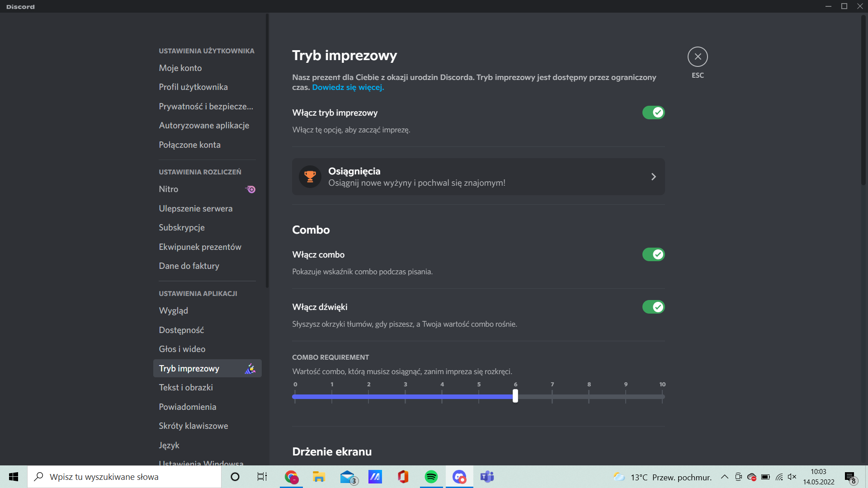Open Microsoft Teams from the taskbar
The height and width of the screenshot is (488, 868).
tap(487, 477)
